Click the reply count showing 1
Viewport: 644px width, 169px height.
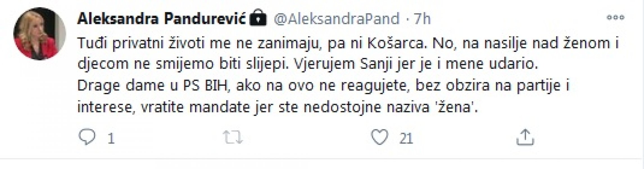pos(112,139)
